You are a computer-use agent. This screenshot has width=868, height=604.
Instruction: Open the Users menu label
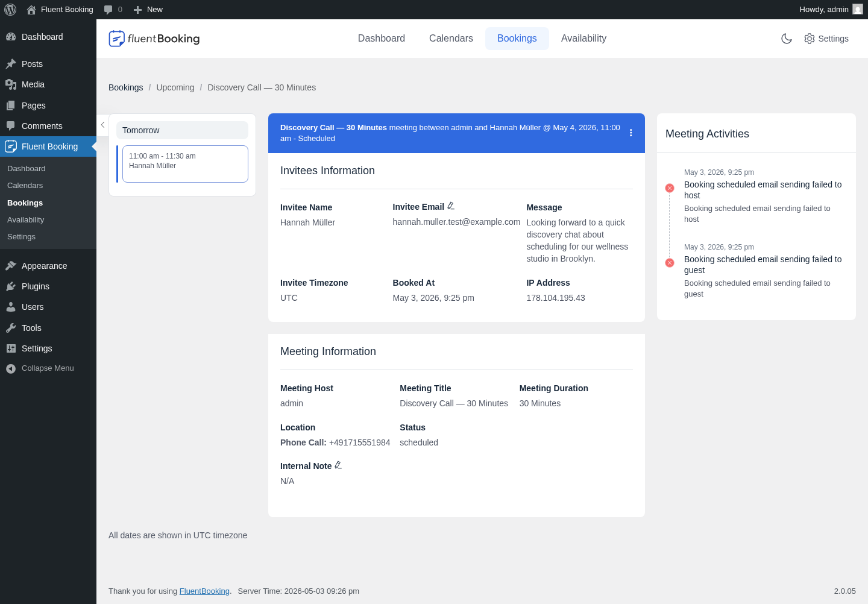coord(33,307)
